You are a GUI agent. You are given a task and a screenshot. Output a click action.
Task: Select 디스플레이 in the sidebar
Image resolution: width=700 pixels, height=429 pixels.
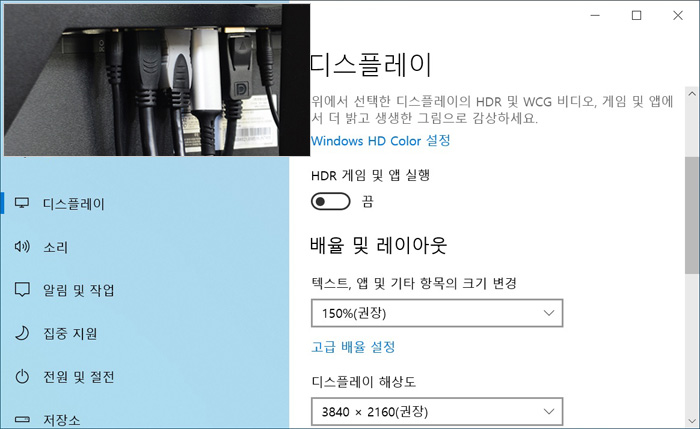tap(74, 204)
